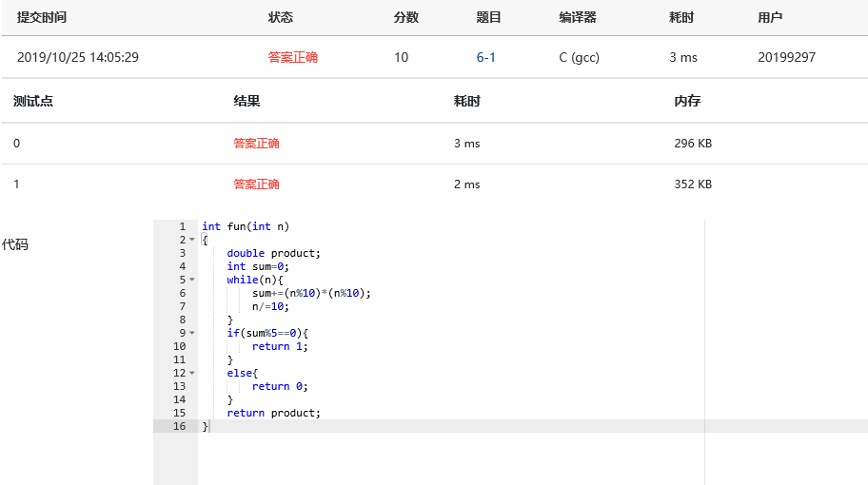This screenshot has height=485, width=868.
Task: Open problem link 6-1
Action: pyautogui.click(x=485, y=57)
